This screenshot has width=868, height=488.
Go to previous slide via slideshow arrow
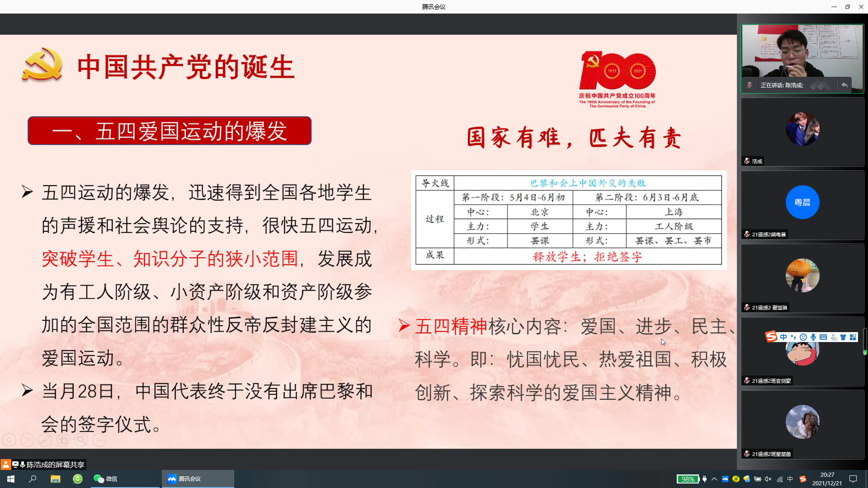pyautogui.click(x=9, y=439)
